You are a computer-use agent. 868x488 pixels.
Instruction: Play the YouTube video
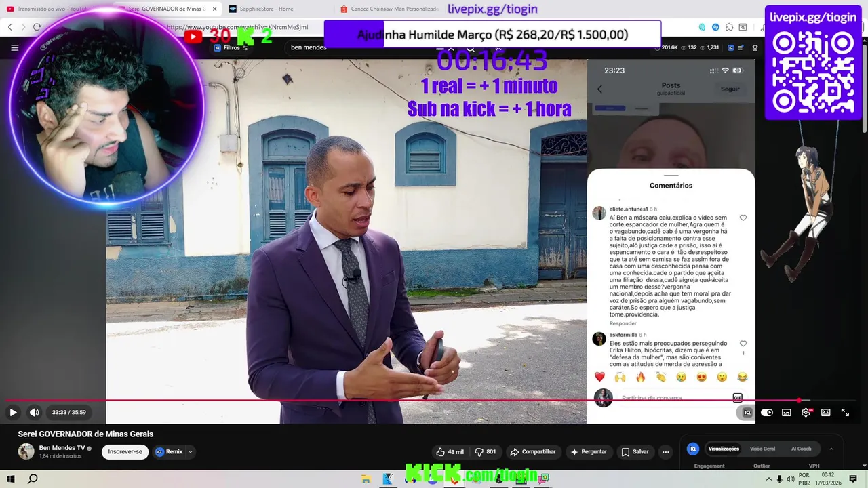[13, 412]
